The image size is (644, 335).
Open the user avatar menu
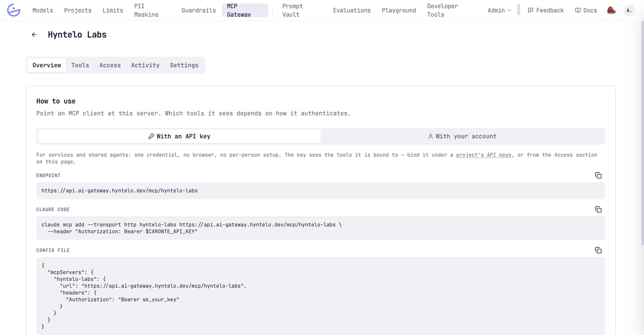click(x=629, y=10)
